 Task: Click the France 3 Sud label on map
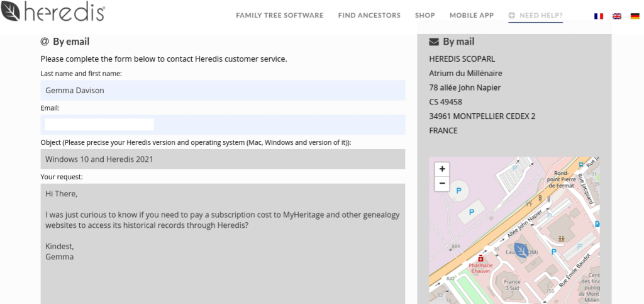512,284
